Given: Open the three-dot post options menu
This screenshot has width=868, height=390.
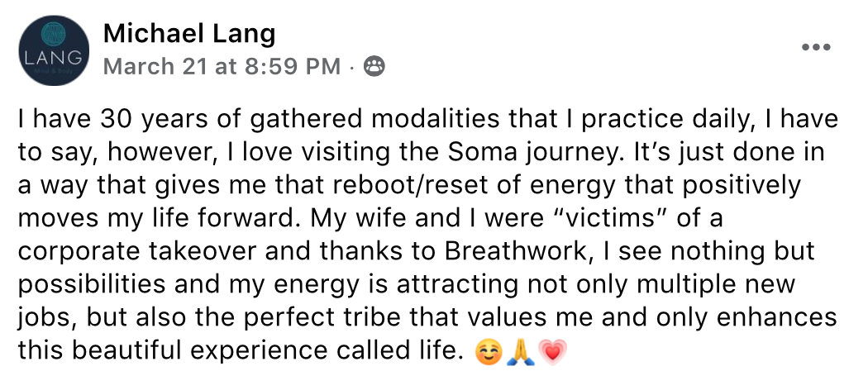Looking at the screenshot, I should tap(816, 47).
